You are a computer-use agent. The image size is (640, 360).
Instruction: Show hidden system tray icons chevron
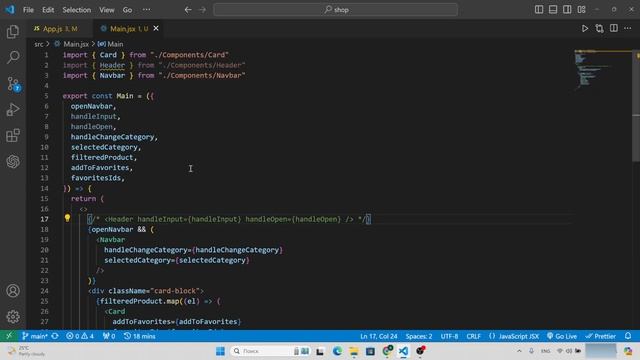pos(519,351)
